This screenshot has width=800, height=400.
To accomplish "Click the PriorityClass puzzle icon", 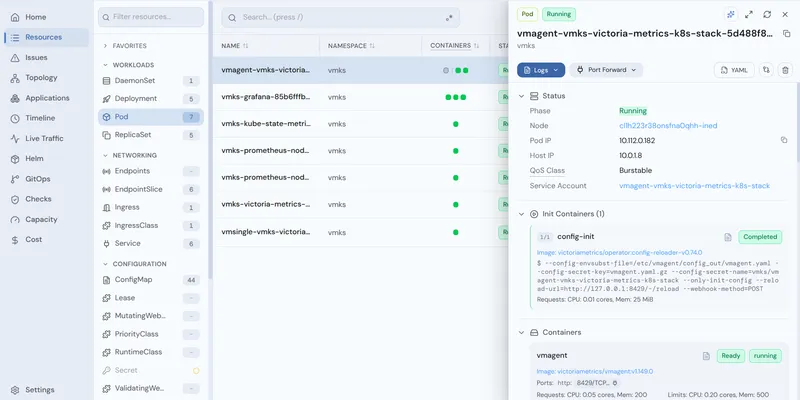I will pyautogui.click(x=106, y=334).
